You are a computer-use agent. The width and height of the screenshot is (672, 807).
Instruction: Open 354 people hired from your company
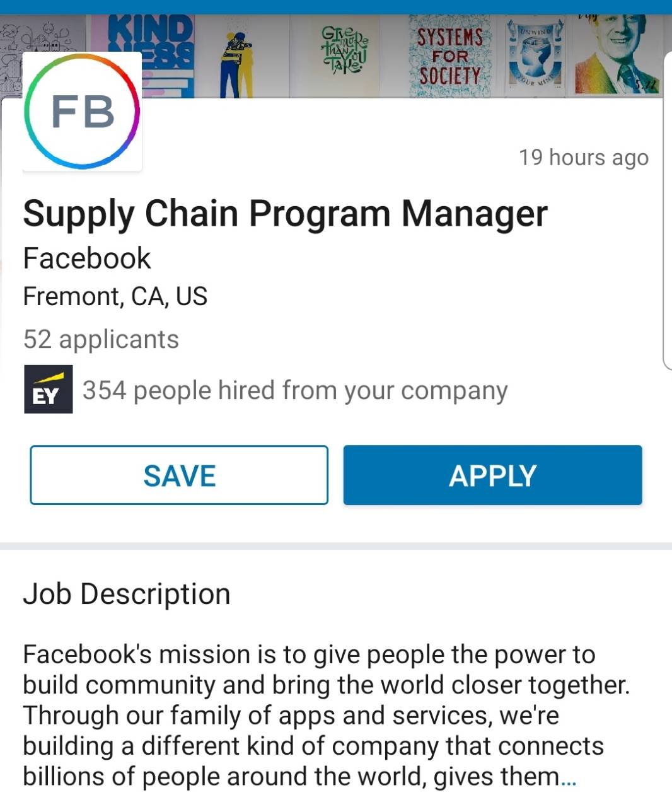(295, 390)
